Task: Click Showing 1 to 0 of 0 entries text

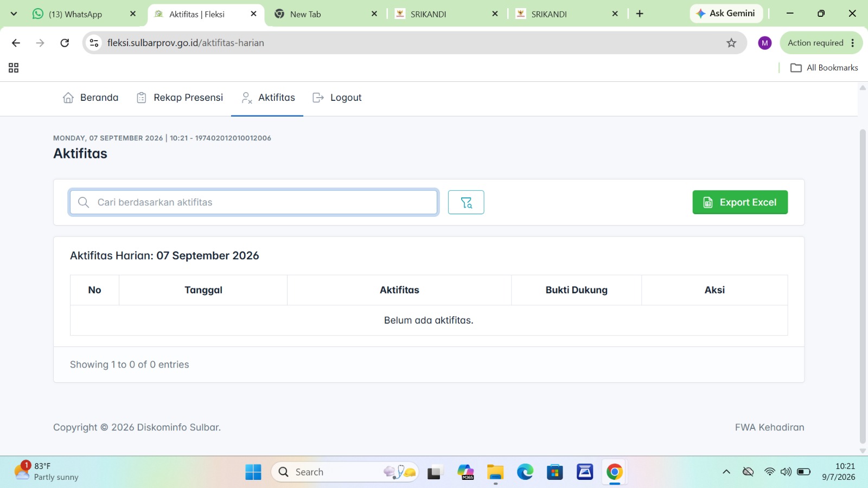Action: (130, 365)
